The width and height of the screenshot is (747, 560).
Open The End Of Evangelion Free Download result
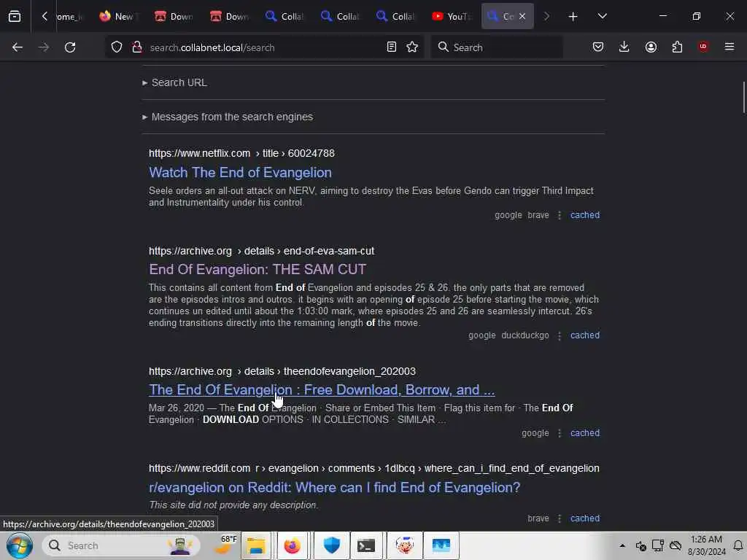tap(322, 389)
